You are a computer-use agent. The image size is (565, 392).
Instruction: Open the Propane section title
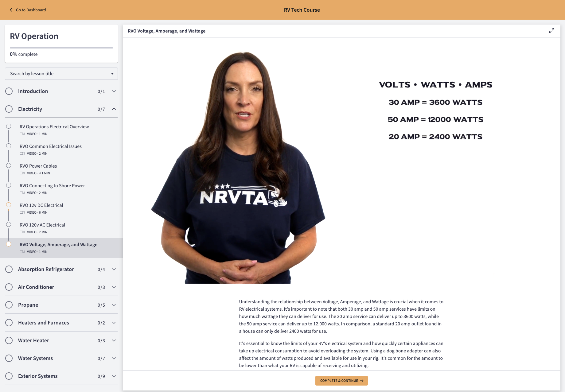click(28, 305)
